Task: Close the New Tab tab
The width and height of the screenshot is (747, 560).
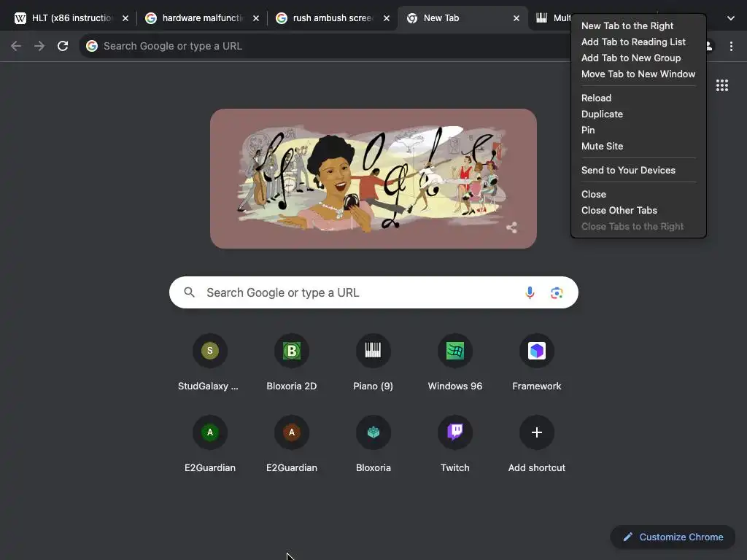Action: coord(516,18)
